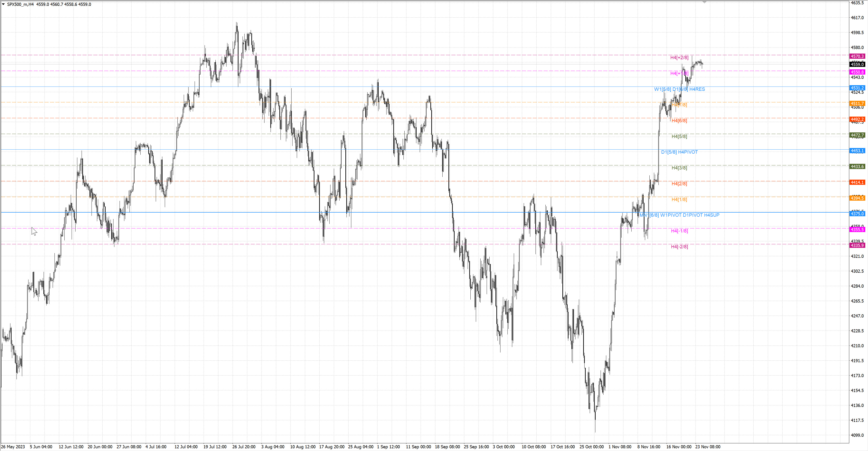Click the 26 May 2023 date on time axis
Image resolution: width=868 pixels, height=451 pixels.
[x=13, y=447]
